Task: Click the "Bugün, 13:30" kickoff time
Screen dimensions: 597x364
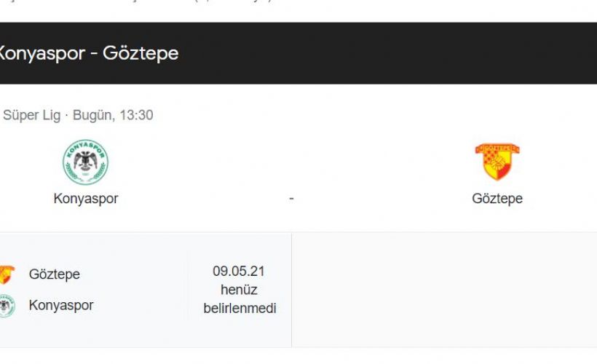Action: pyautogui.click(x=113, y=115)
